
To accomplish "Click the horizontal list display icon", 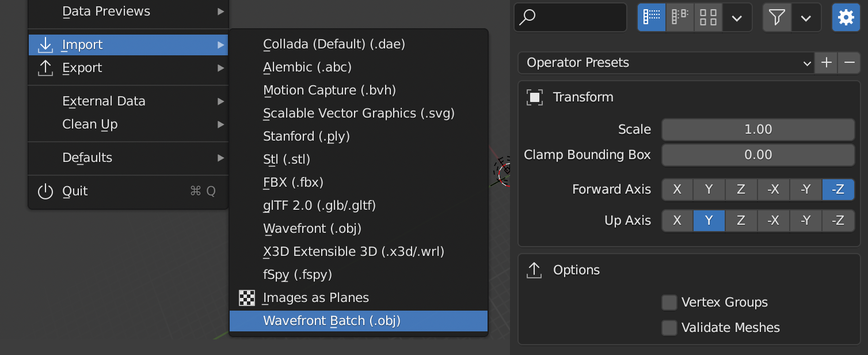I will click(679, 17).
